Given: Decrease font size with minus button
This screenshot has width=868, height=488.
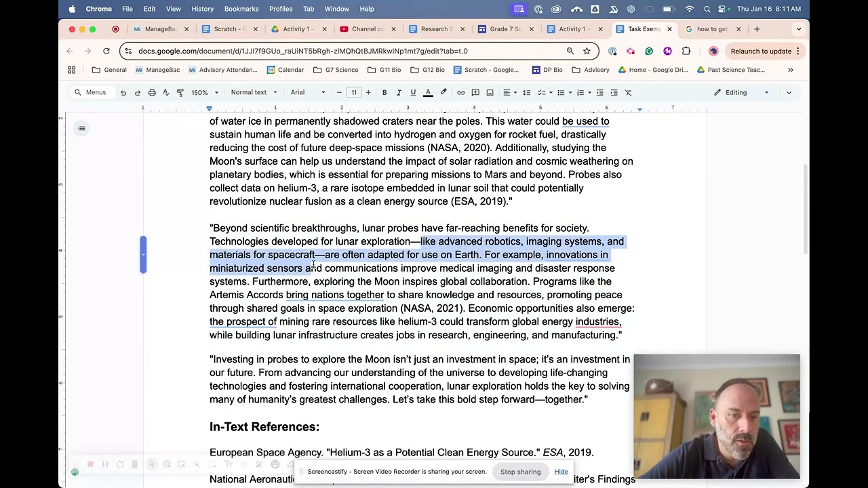Looking at the screenshot, I should 339,93.
